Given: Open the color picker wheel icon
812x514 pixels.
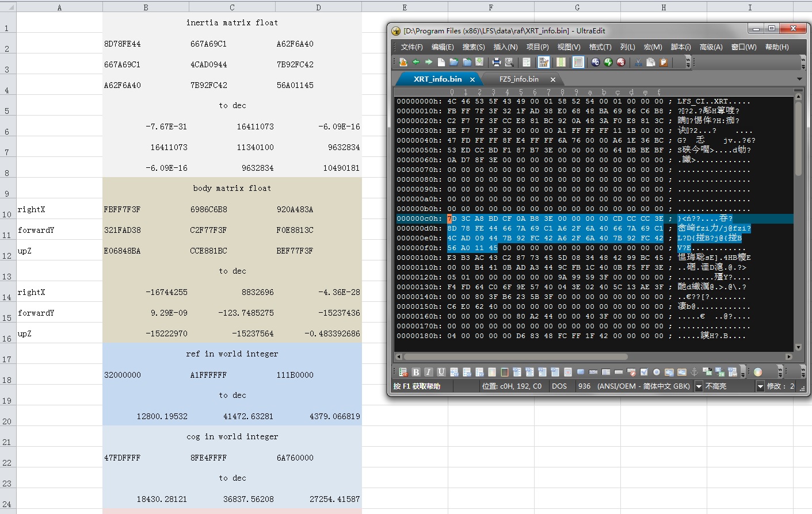Looking at the screenshot, I should [758, 372].
